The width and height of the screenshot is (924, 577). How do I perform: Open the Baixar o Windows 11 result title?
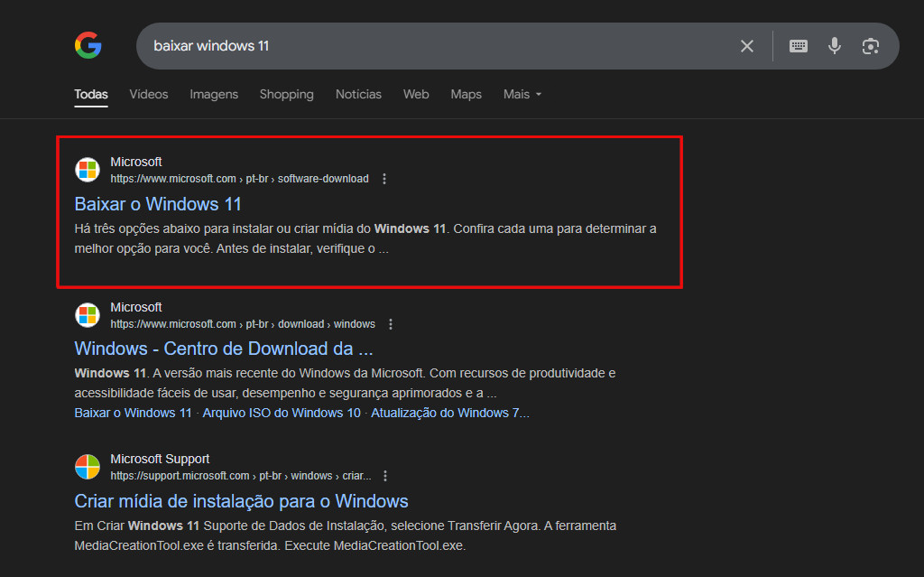pyautogui.click(x=158, y=204)
